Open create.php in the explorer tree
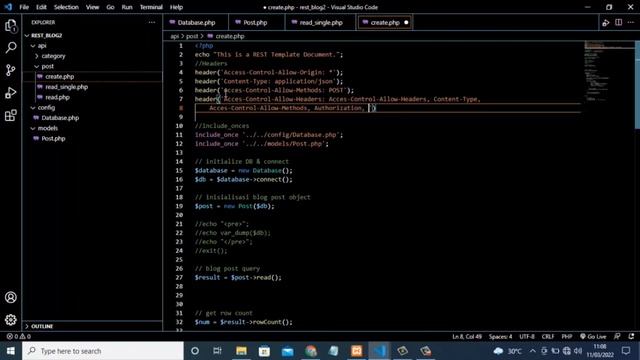The image size is (640, 360). [60, 76]
